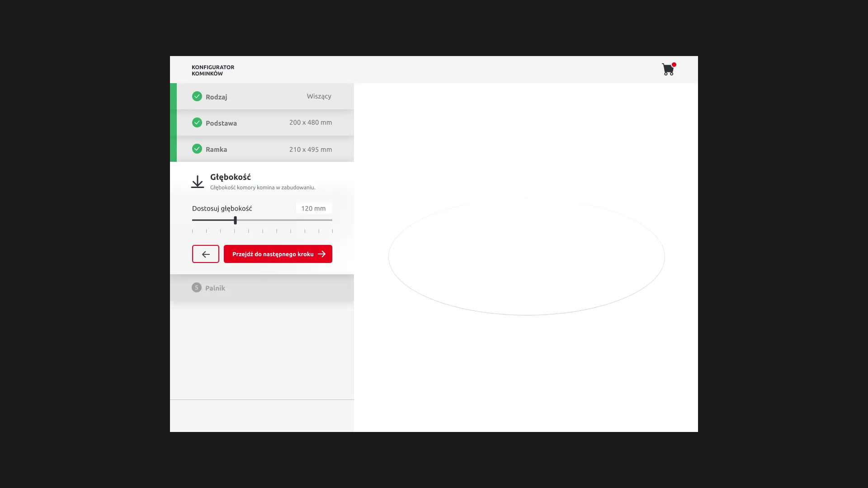
Task: Click the 120 mm depth value field
Action: click(314, 208)
